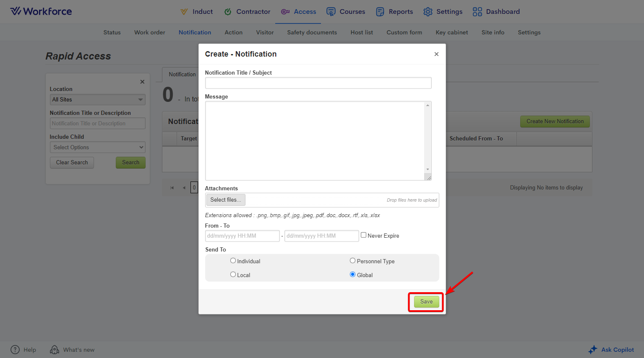Click the Notification Title / Subject field
644x358 pixels.
click(x=318, y=83)
